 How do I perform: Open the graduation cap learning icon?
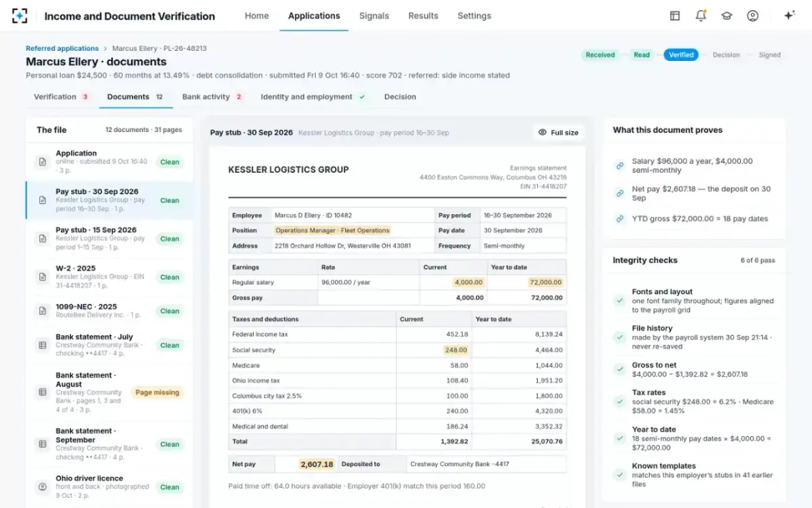[x=727, y=16]
